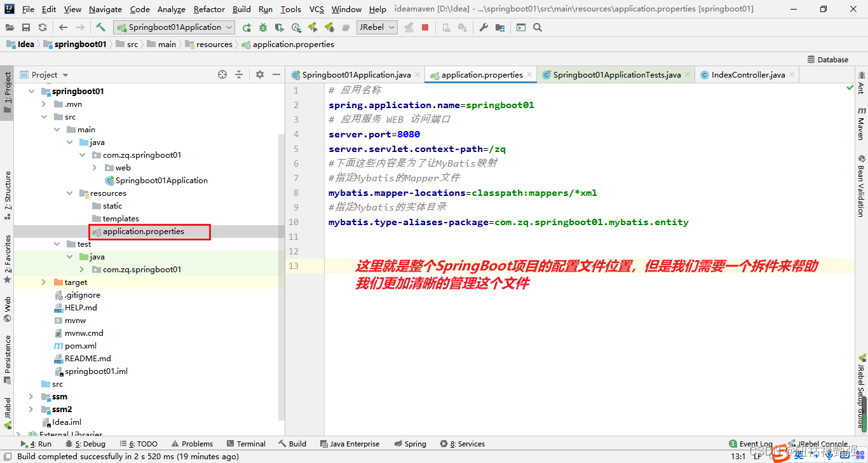Click Locate target icon in Project panel
The width and height of the screenshot is (868, 463).
[222, 74]
